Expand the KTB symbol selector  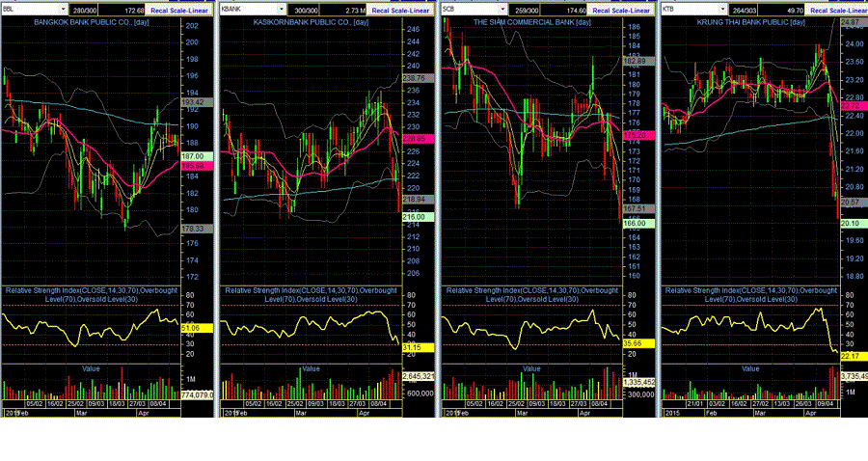[x=722, y=10]
